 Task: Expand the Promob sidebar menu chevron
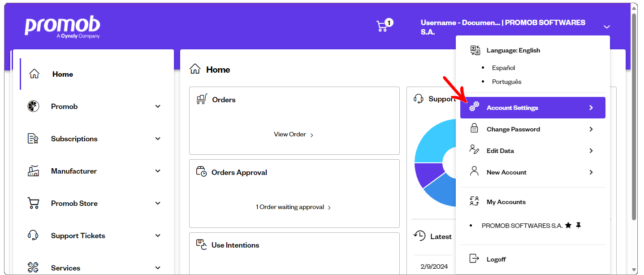tap(158, 106)
